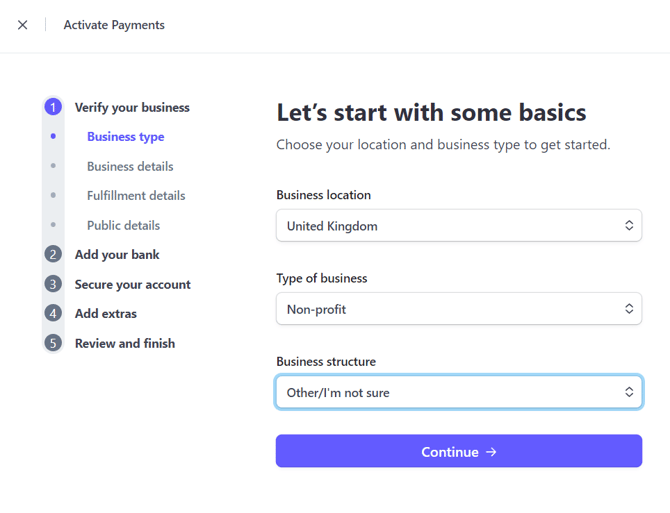This screenshot has width=670, height=513.
Task: Select the Add extras step
Action: coord(106,314)
